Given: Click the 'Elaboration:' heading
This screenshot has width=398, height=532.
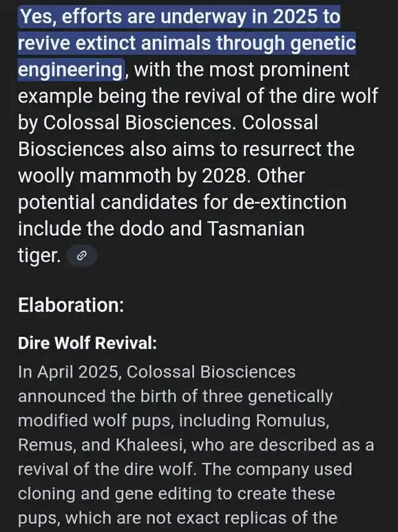Looking at the screenshot, I should 71,305.
